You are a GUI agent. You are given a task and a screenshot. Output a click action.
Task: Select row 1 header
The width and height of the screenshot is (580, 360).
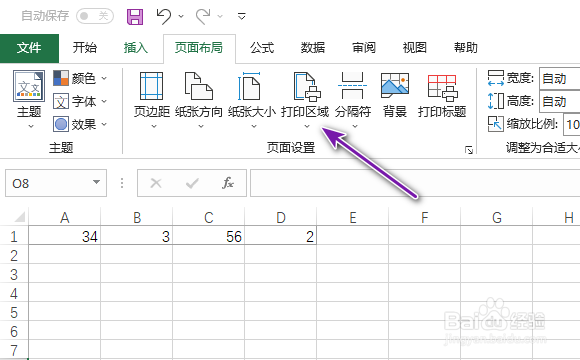point(14,236)
